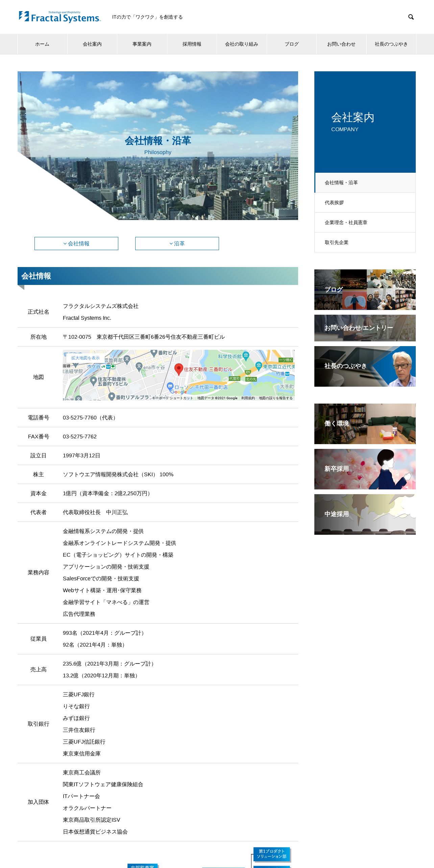
Task: Click the search magnifier icon
Action: click(x=411, y=17)
